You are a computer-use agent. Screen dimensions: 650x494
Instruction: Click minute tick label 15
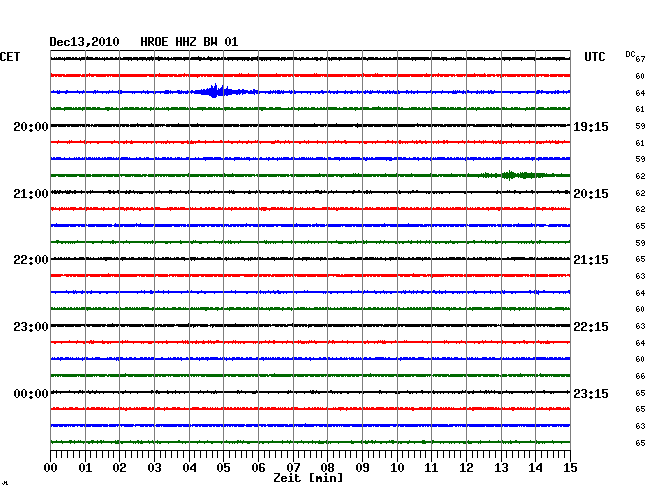pos(570,468)
